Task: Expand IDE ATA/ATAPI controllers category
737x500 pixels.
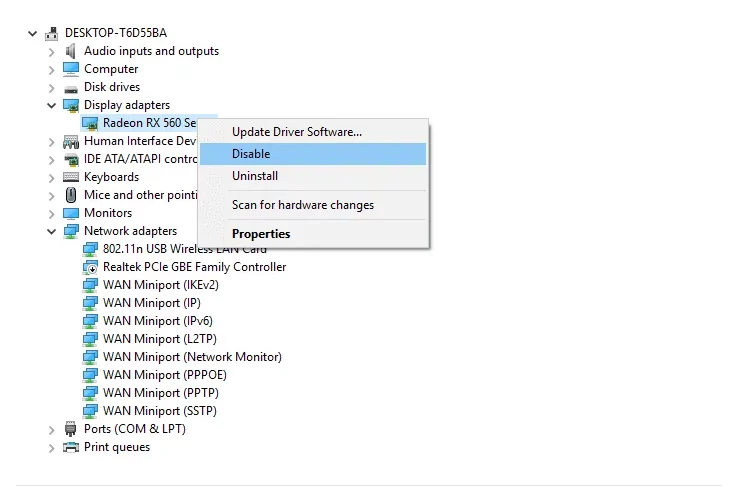Action: 51,160
